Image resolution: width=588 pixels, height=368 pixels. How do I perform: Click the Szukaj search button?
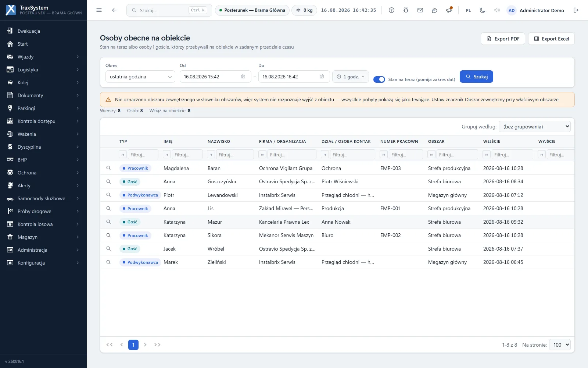click(x=476, y=77)
